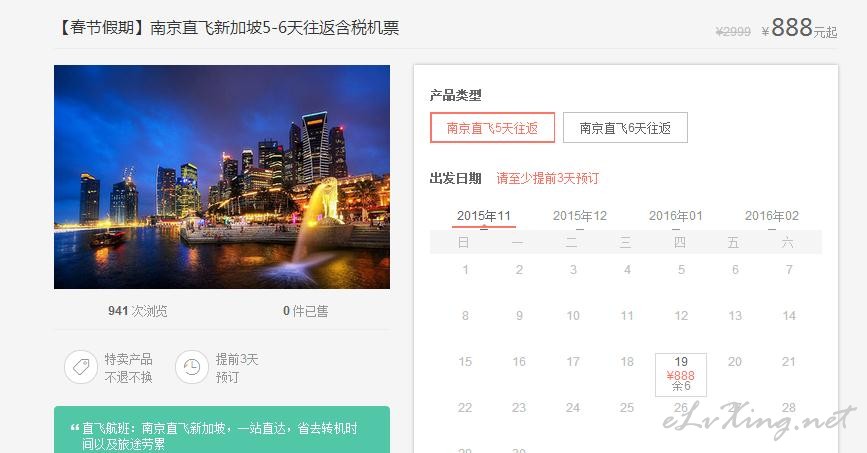Click calendar date 5
The width and height of the screenshot is (867, 453).
(x=681, y=269)
